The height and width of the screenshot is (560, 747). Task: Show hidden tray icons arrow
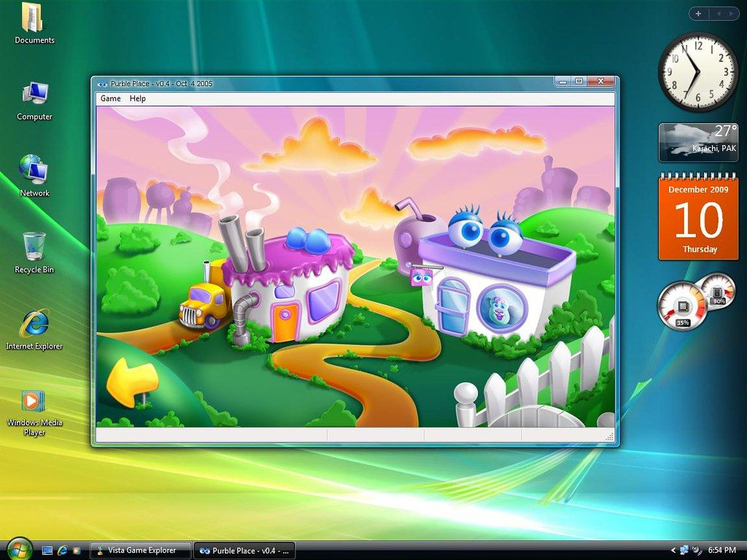pos(673,551)
